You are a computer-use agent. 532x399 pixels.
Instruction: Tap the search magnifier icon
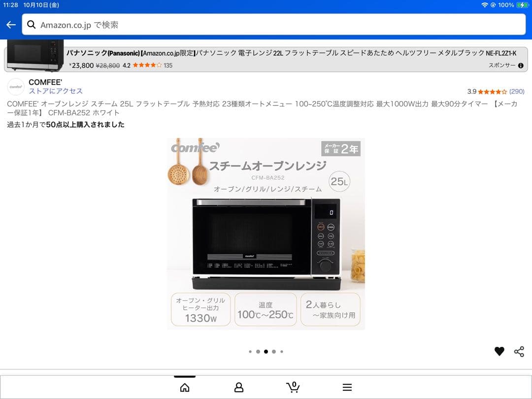tap(31, 25)
